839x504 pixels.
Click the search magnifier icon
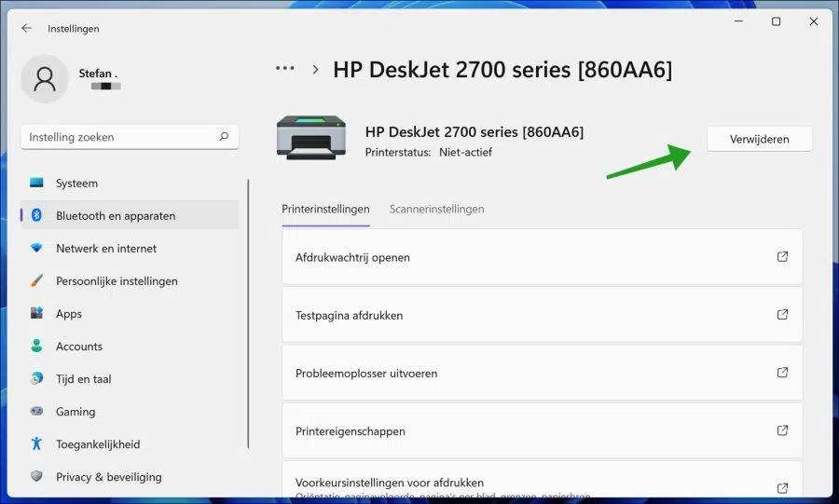tap(224, 137)
